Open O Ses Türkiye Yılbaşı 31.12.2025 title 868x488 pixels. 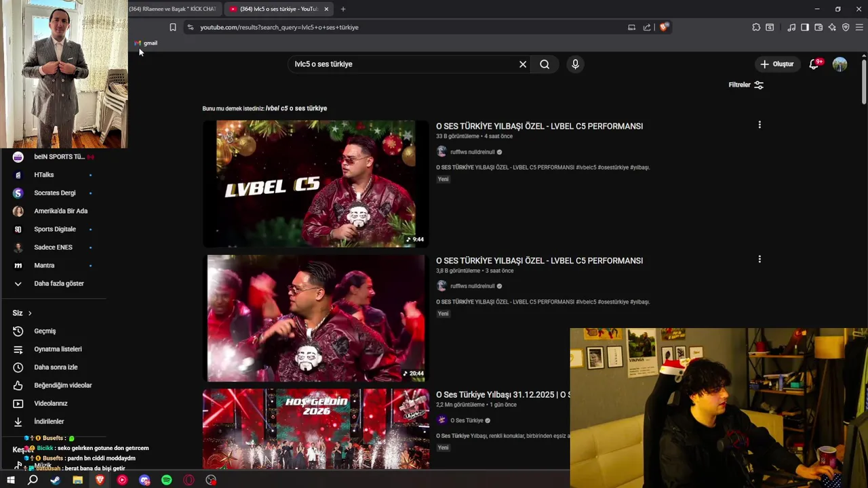tap(502, 394)
